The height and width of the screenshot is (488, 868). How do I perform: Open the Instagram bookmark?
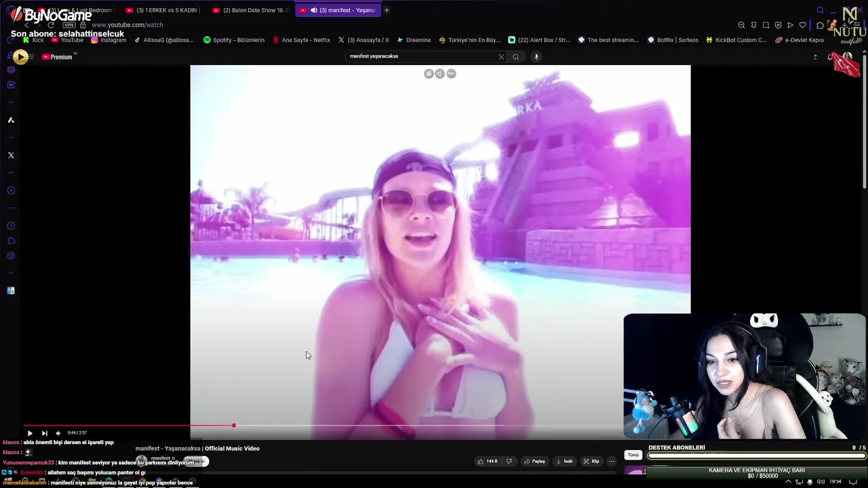pyautogui.click(x=108, y=40)
